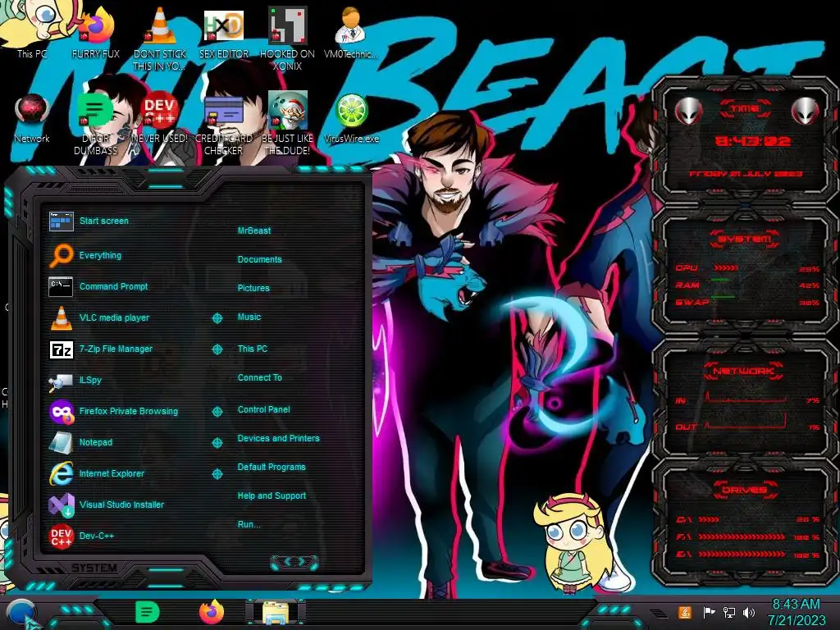This screenshot has width=840, height=630.
Task: Click the Java tray icon
Action: pos(685,612)
